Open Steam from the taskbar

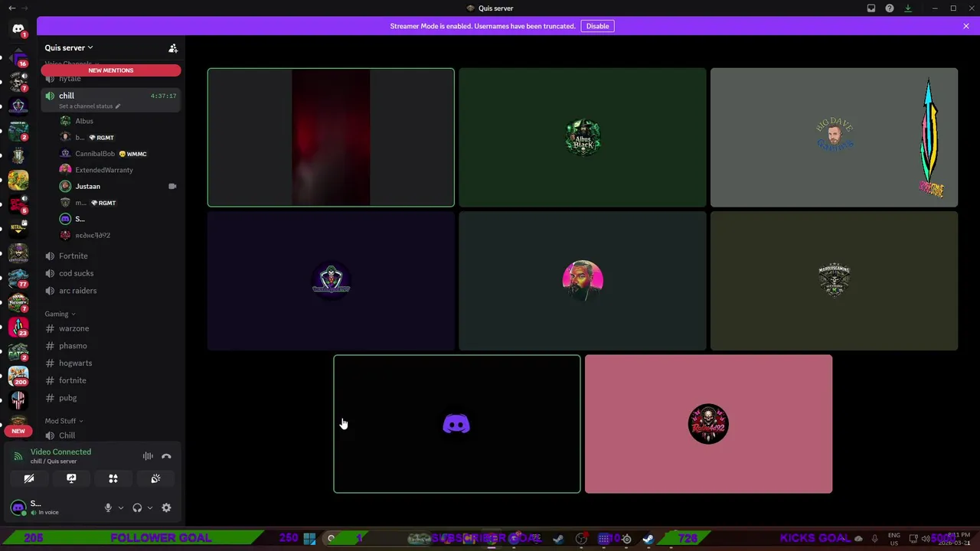(x=648, y=539)
